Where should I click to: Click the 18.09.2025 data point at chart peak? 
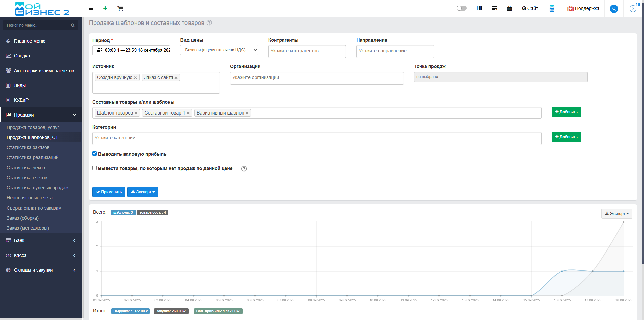[624, 222]
